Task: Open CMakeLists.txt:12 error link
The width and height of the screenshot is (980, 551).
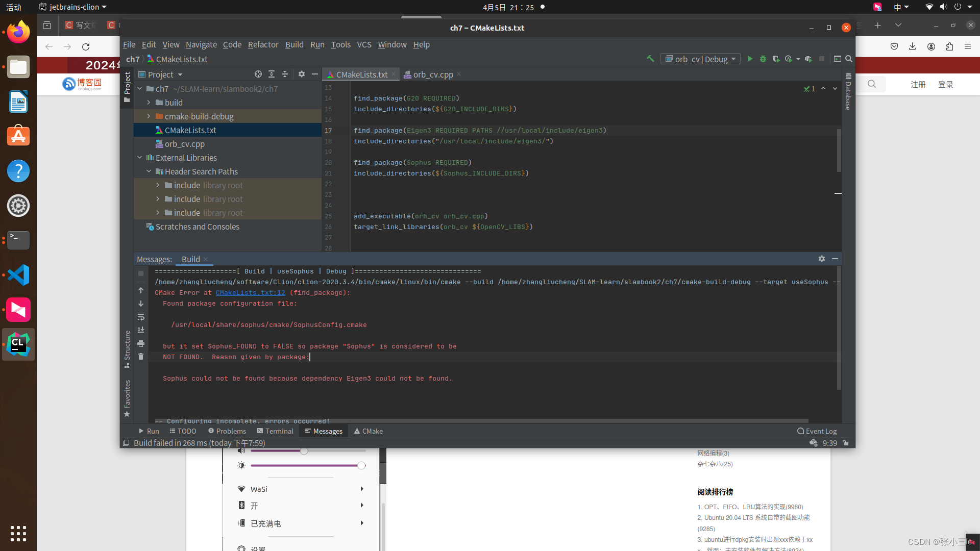Action: 250,292
